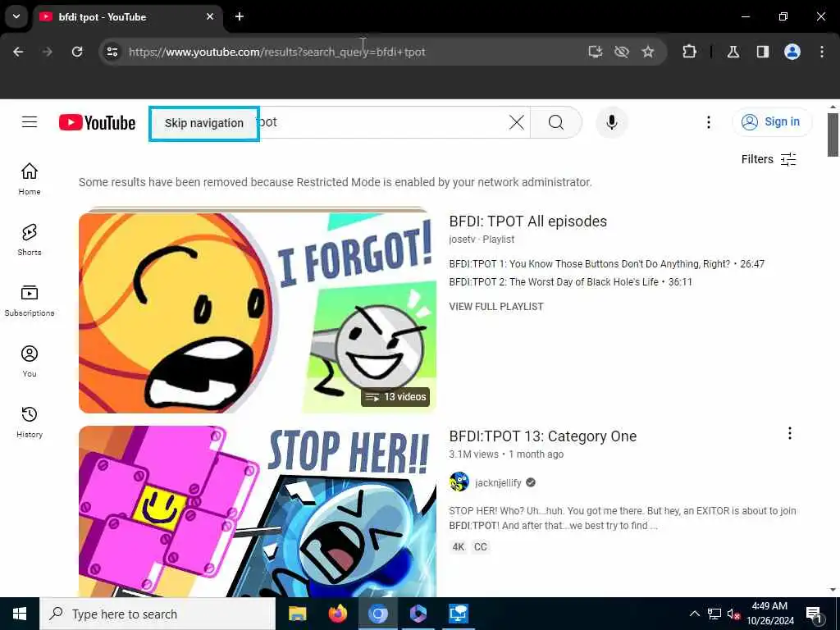Toggle the browser side panel icon
840x630 pixels.
[x=762, y=52]
